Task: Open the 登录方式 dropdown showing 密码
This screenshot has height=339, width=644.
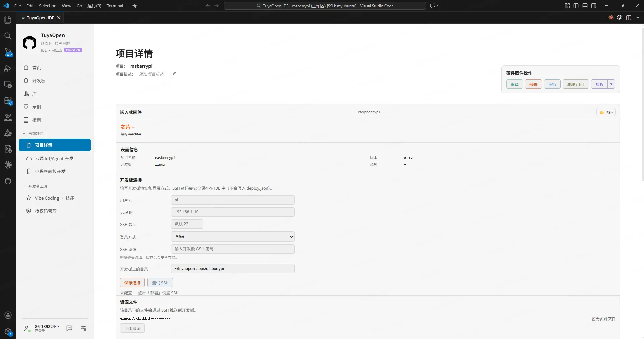Action: coord(233,237)
